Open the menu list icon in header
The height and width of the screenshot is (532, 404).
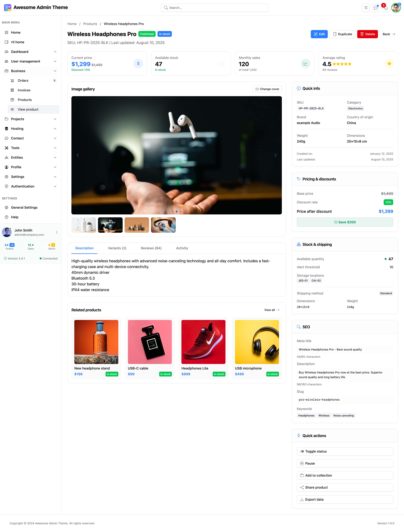tap(366, 8)
